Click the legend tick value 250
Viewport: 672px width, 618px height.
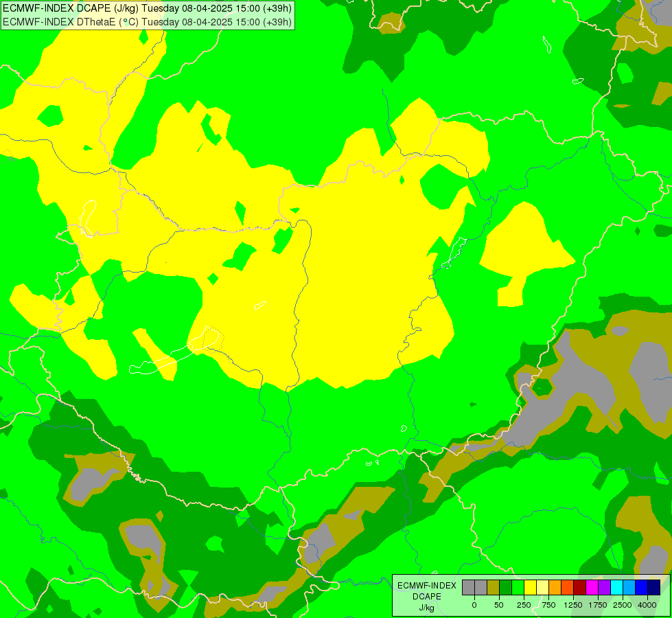click(524, 605)
